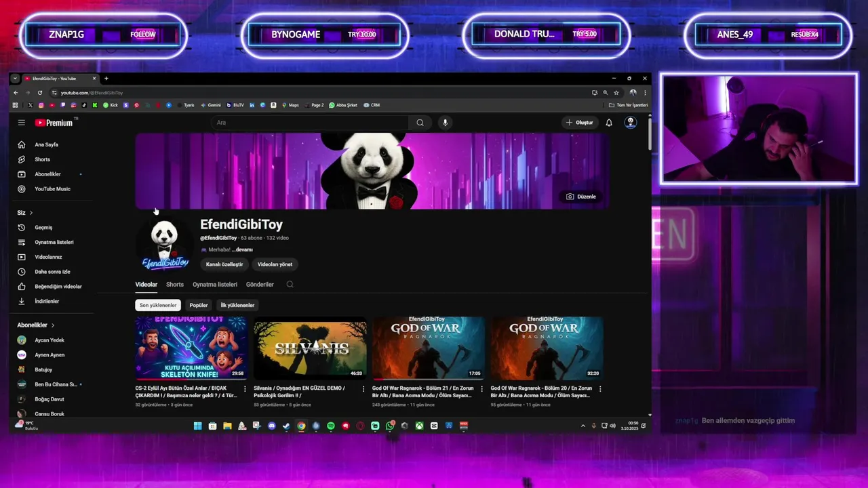868x488 pixels.
Task: Open the Kick bookmark
Action: click(x=112, y=105)
